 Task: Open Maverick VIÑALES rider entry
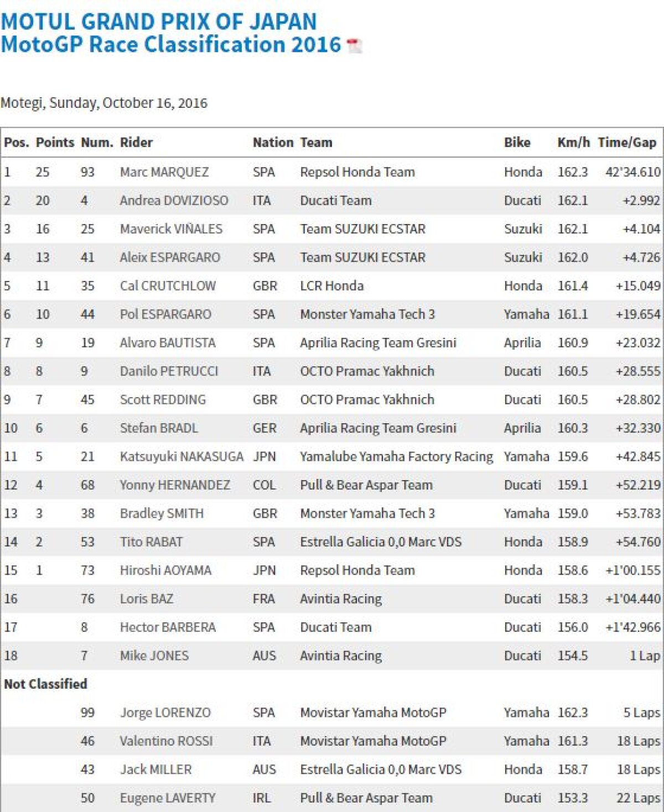click(x=171, y=229)
